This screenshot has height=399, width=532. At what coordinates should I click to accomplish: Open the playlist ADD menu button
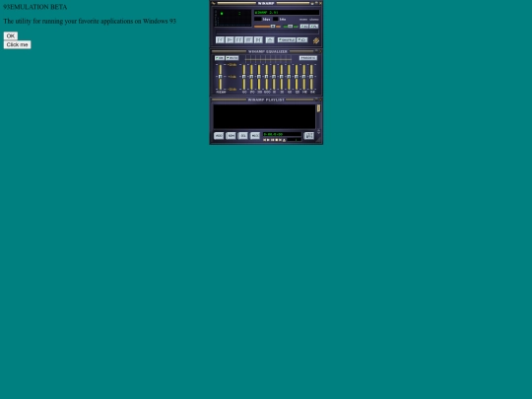tap(219, 136)
